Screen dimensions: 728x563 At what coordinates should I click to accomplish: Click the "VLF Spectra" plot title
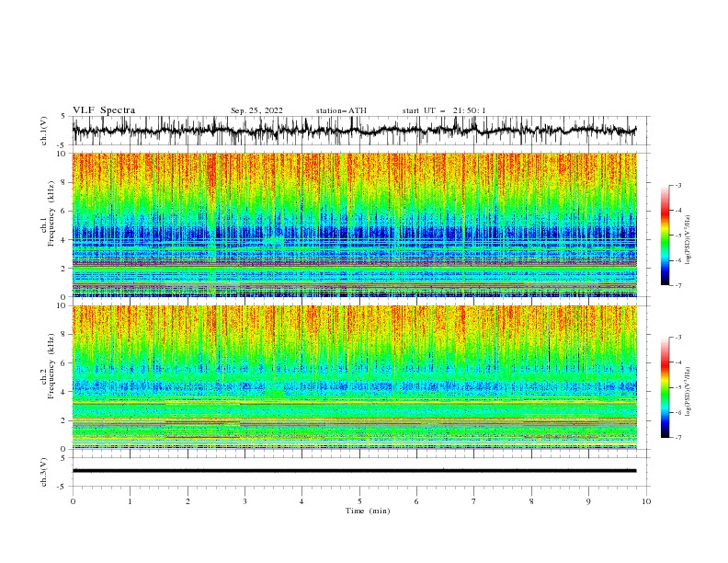point(104,110)
